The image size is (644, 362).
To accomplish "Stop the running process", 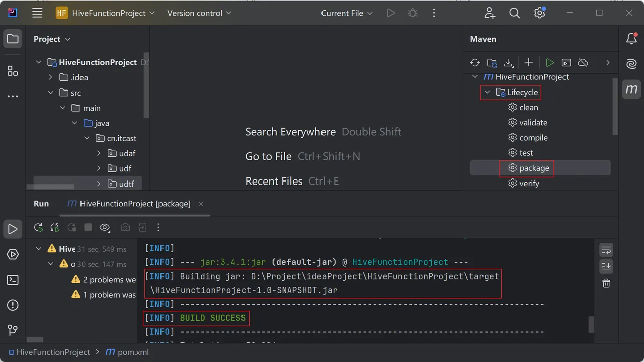I will tap(88, 228).
